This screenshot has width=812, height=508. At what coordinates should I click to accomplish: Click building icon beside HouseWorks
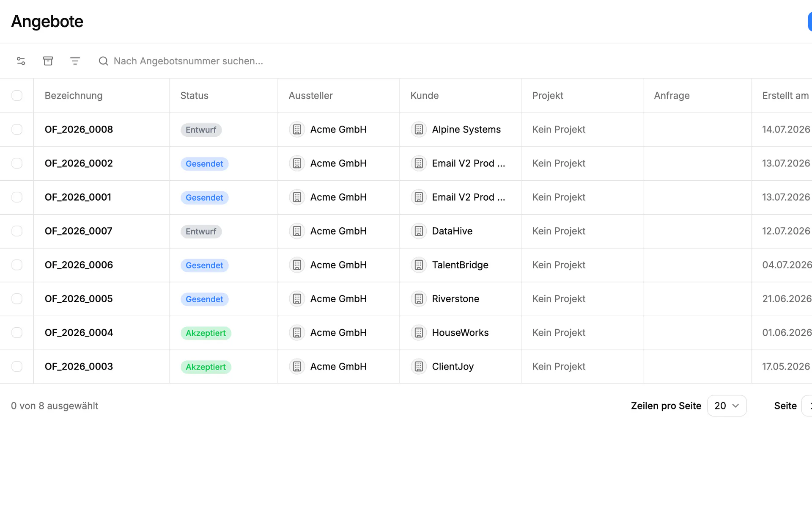click(419, 333)
